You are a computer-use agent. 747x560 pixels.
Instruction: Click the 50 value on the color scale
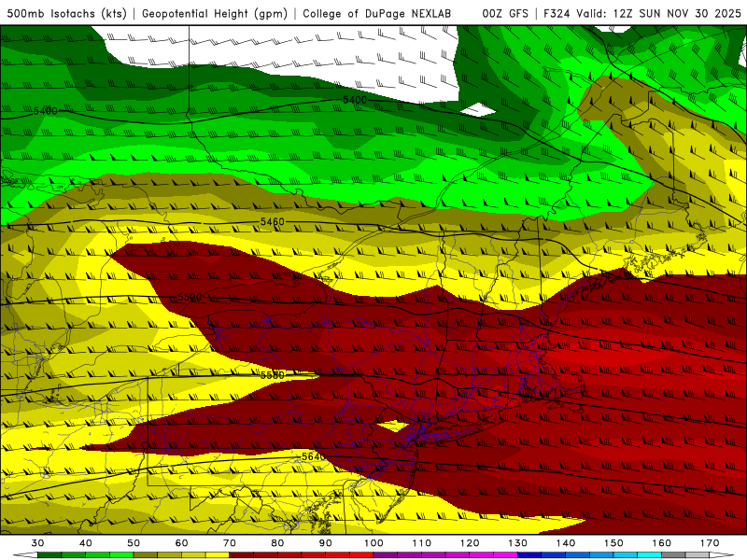click(134, 543)
